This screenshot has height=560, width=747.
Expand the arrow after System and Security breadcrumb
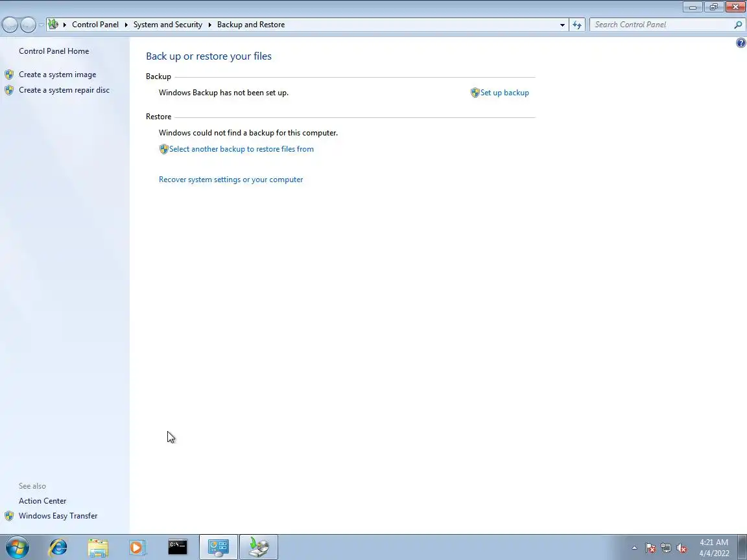(x=209, y=25)
